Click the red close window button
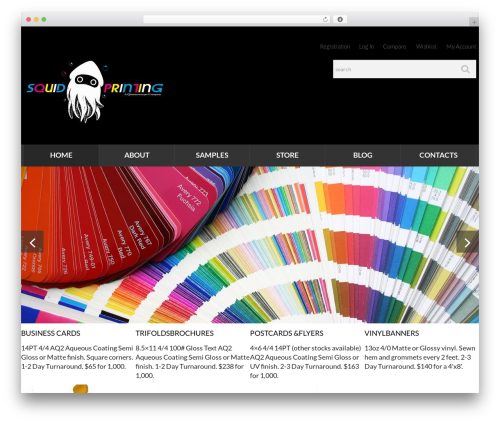 click(29, 19)
